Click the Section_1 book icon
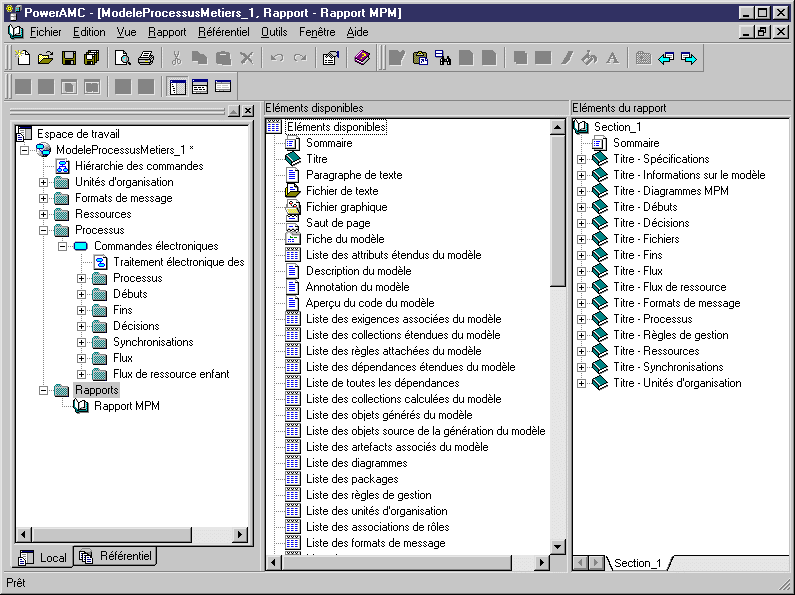 pyautogui.click(x=581, y=127)
